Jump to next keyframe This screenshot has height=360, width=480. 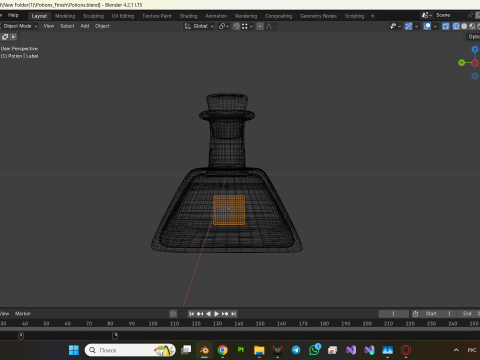click(x=225, y=314)
